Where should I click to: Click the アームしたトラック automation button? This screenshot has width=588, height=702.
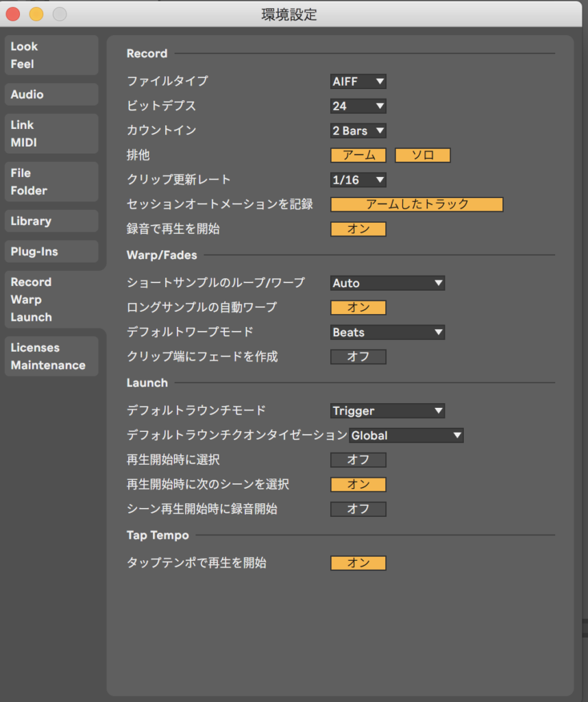point(417,204)
